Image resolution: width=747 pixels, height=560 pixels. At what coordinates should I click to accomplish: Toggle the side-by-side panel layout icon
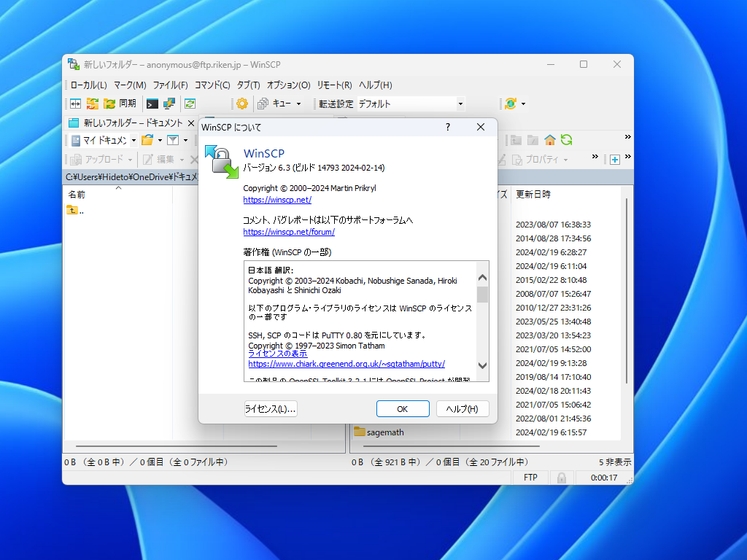point(75,104)
